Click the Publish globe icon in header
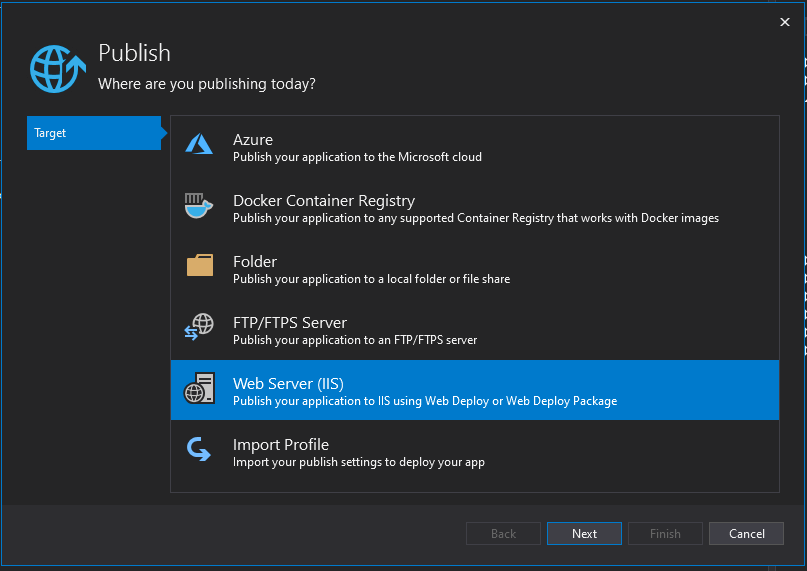 tap(59, 69)
